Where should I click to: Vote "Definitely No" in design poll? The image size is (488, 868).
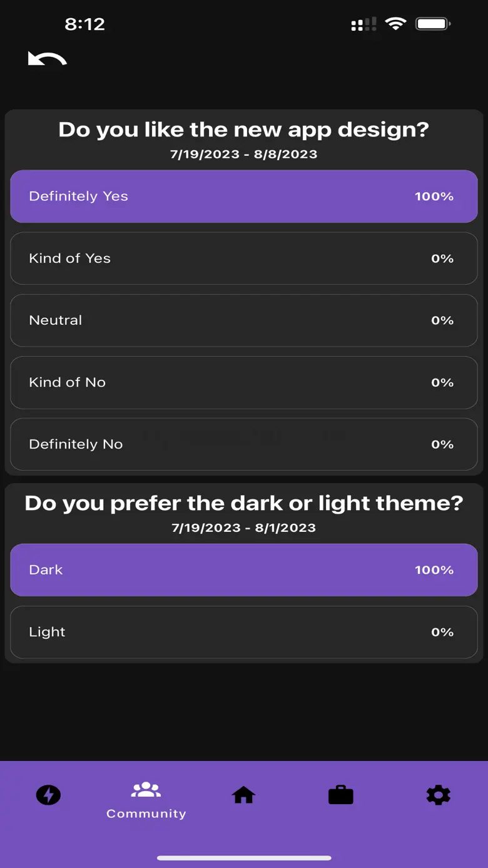point(244,444)
